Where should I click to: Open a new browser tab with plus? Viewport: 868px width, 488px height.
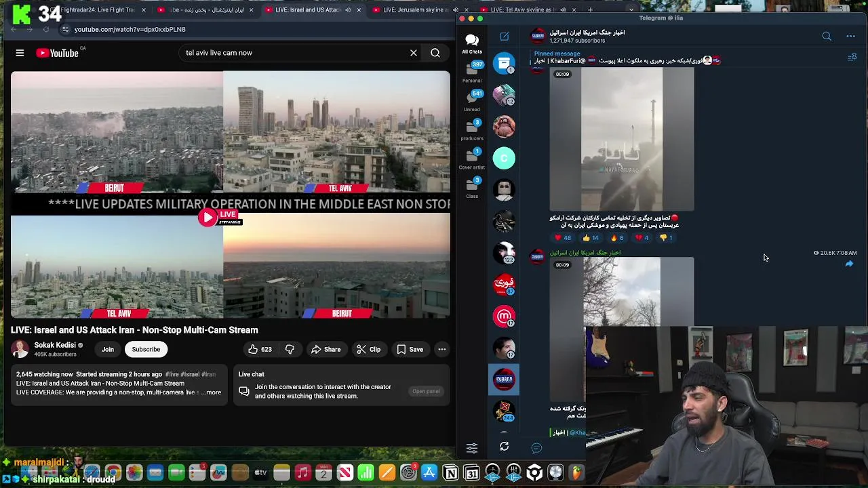click(590, 10)
